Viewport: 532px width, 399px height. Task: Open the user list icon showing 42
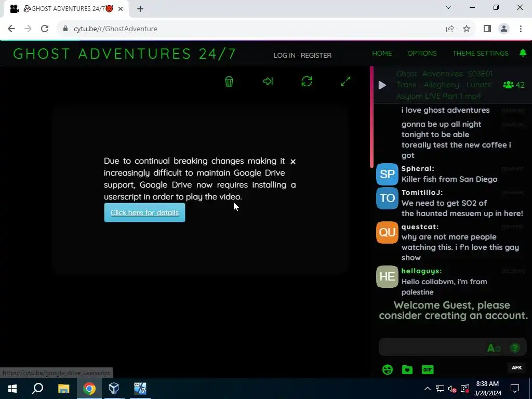coord(514,85)
